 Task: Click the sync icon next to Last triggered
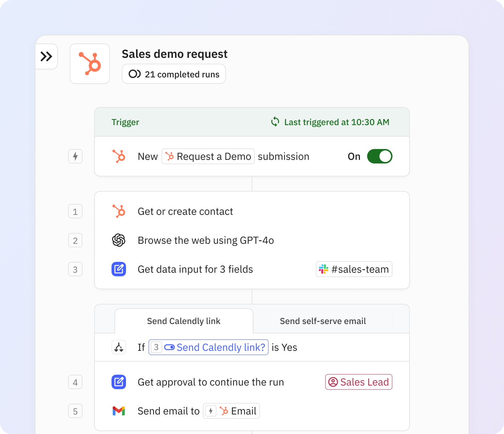pos(275,122)
